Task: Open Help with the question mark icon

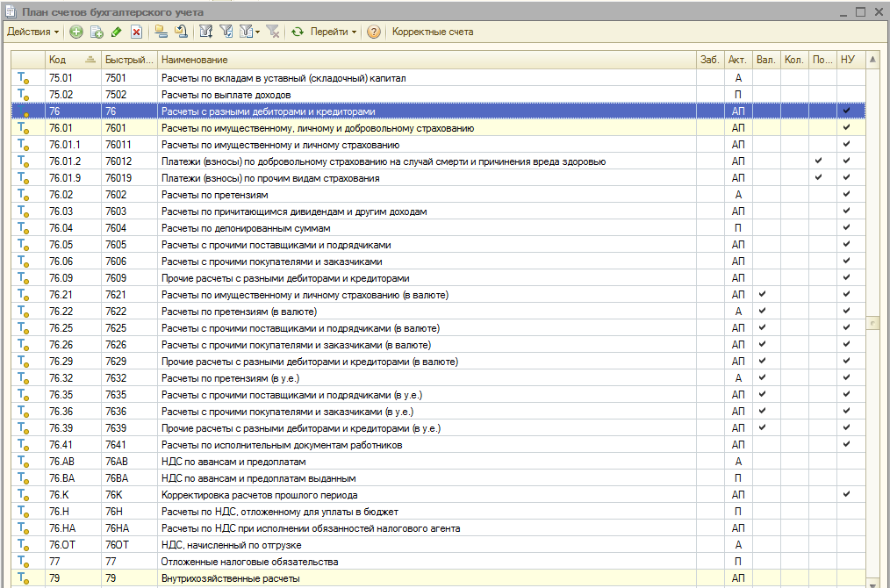Action: [374, 32]
